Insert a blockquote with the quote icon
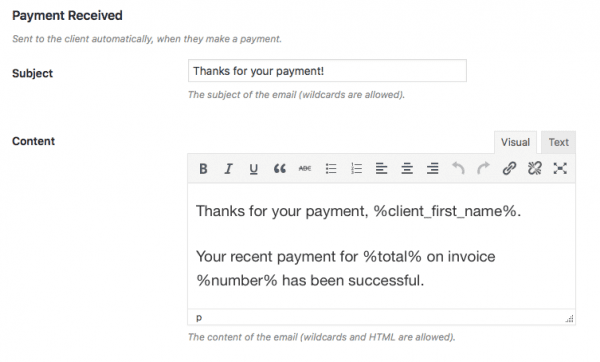 (x=279, y=168)
